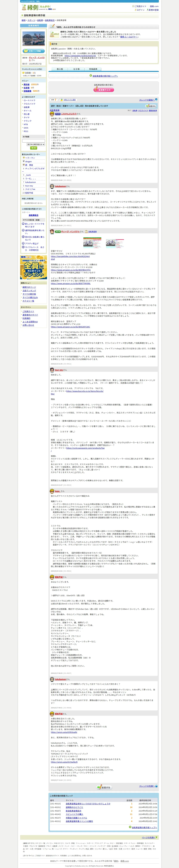Open thread スピンバイクの購入
This screenshot has height=868, width=179.
[74, 814]
